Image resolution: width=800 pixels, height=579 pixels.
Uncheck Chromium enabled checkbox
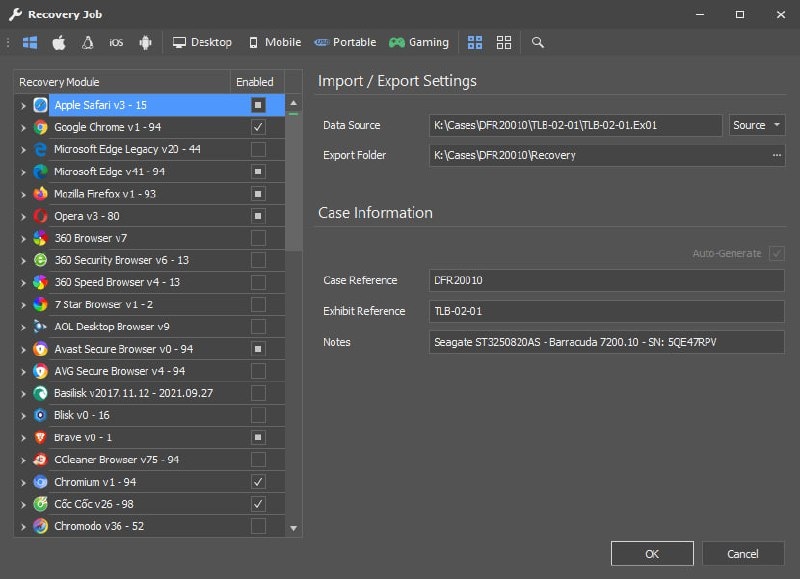[258, 482]
